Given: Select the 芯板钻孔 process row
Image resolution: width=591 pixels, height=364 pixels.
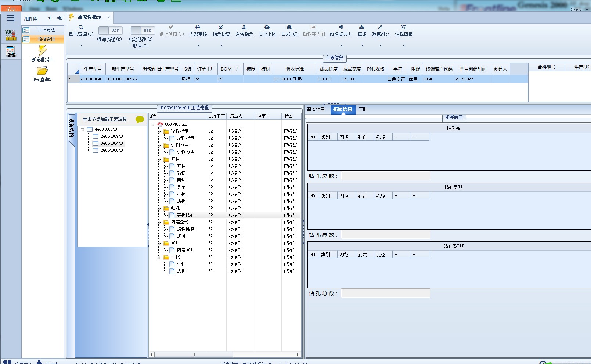Looking at the screenshot, I should point(226,215).
